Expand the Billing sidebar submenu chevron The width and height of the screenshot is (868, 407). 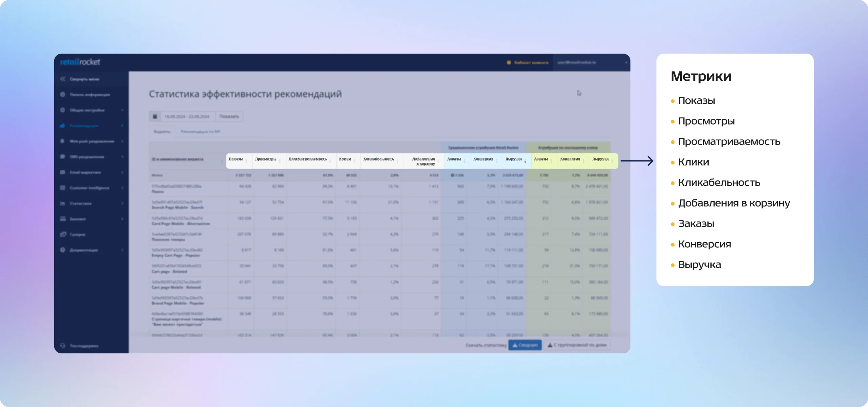click(x=122, y=219)
